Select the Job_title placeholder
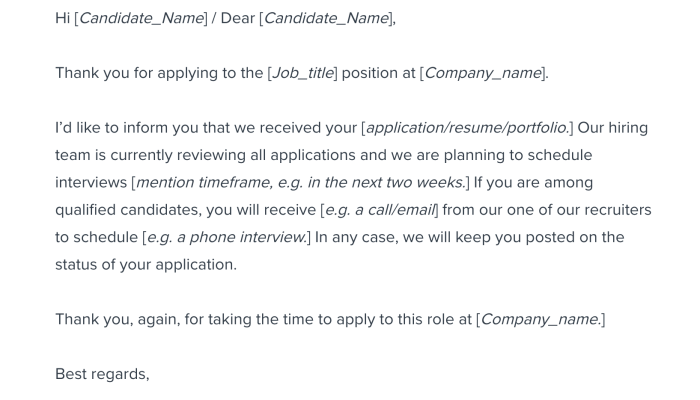 (x=303, y=73)
